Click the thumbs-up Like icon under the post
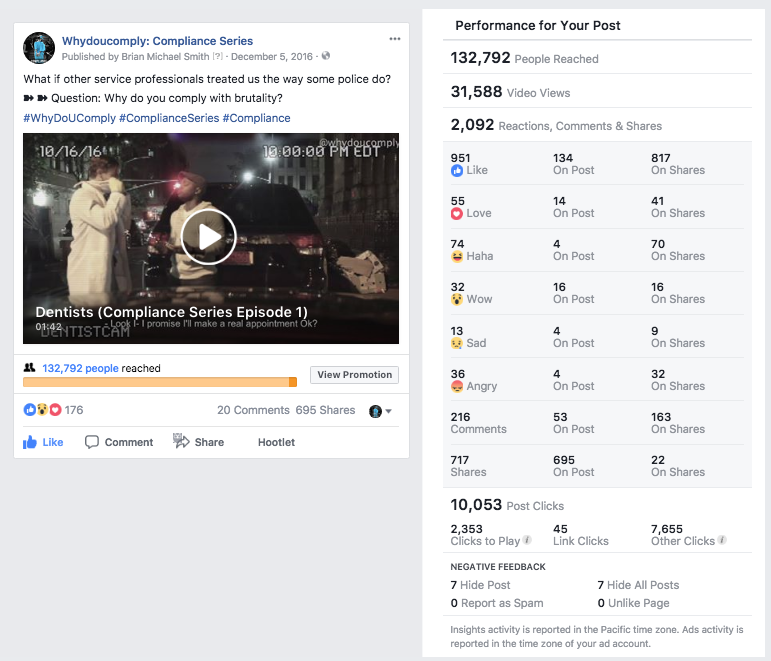Screen dimensions: 771x661 [30, 442]
